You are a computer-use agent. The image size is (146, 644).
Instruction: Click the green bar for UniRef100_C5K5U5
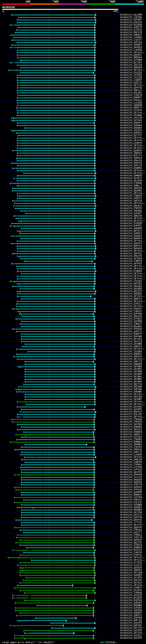pos(53,422)
